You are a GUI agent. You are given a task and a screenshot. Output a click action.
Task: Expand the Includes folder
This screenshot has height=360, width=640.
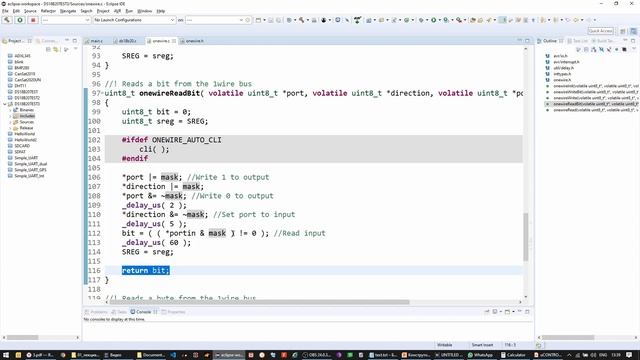[x=10, y=116]
